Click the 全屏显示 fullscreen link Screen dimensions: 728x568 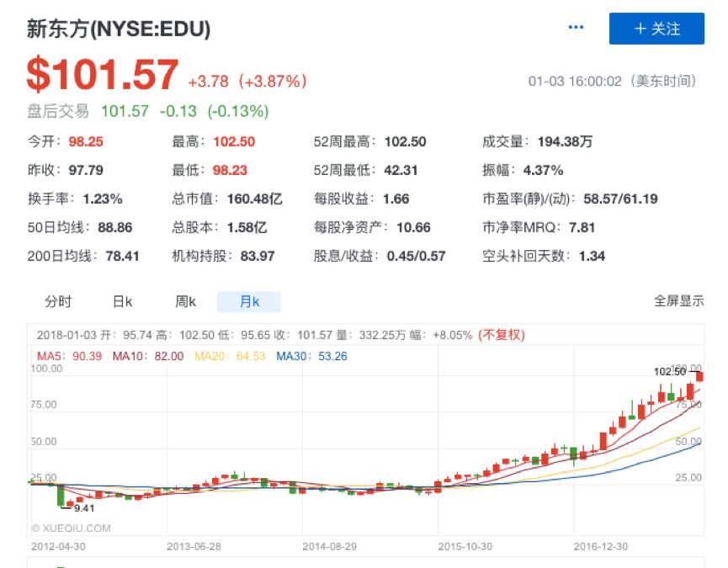pos(678,301)
